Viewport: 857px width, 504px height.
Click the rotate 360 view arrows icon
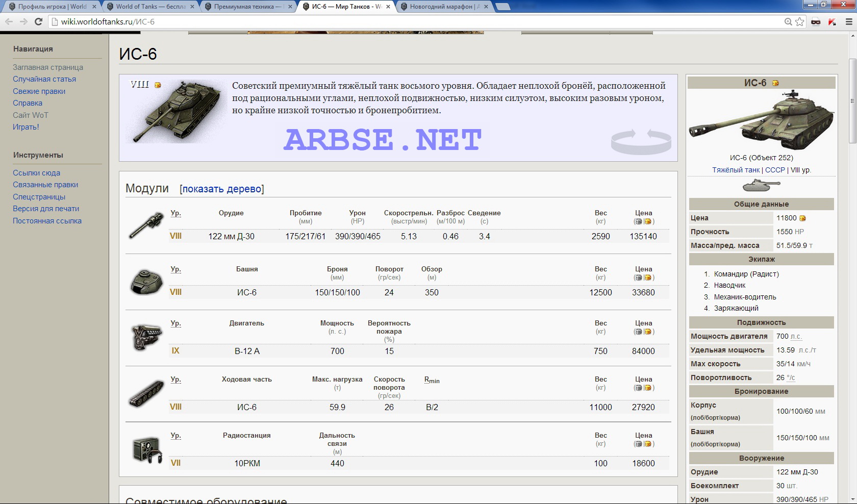641,141
